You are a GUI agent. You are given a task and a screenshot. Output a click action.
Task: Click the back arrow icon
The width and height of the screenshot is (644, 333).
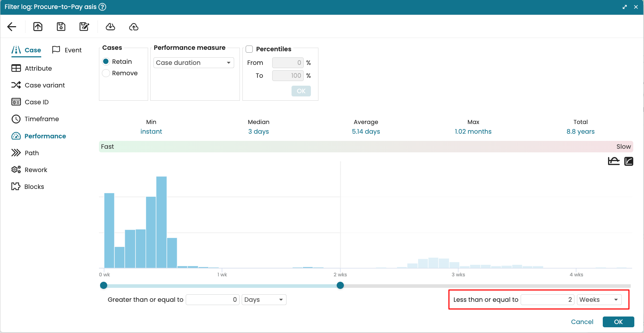tap(12, 27)
